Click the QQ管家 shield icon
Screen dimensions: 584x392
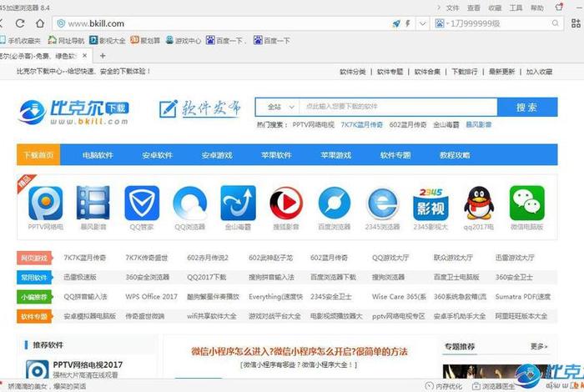click(142, 204)
